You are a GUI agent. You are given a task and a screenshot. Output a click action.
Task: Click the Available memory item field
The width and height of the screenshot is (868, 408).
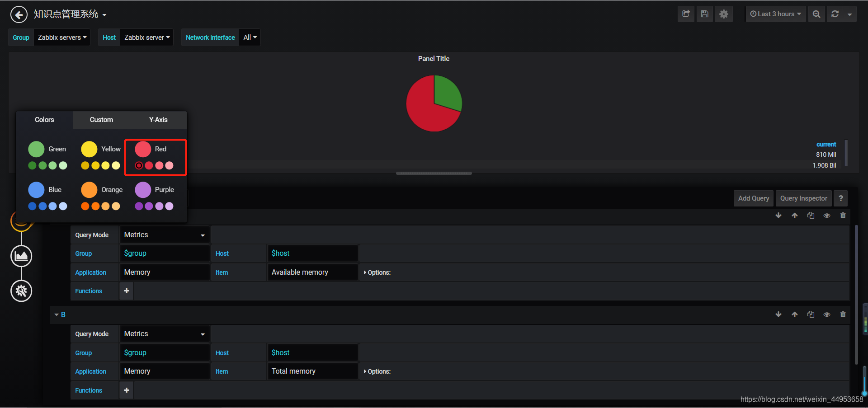coord(312,272)
